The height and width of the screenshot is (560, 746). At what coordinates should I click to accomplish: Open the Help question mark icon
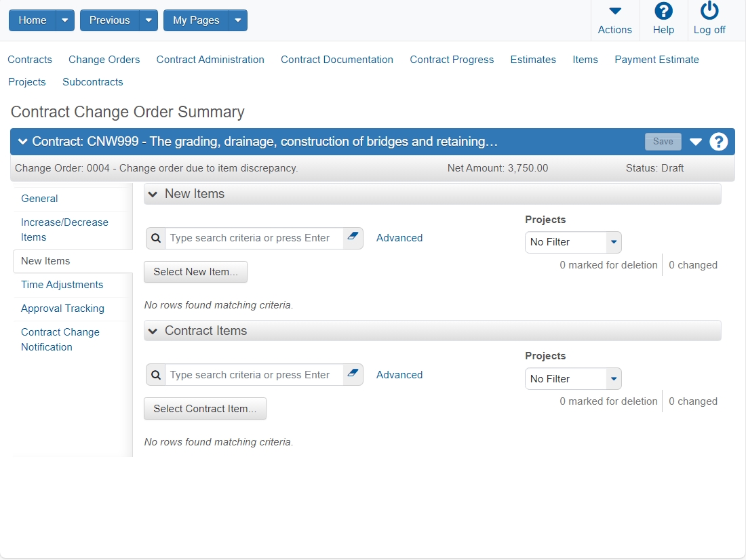(x=663, y=11)
